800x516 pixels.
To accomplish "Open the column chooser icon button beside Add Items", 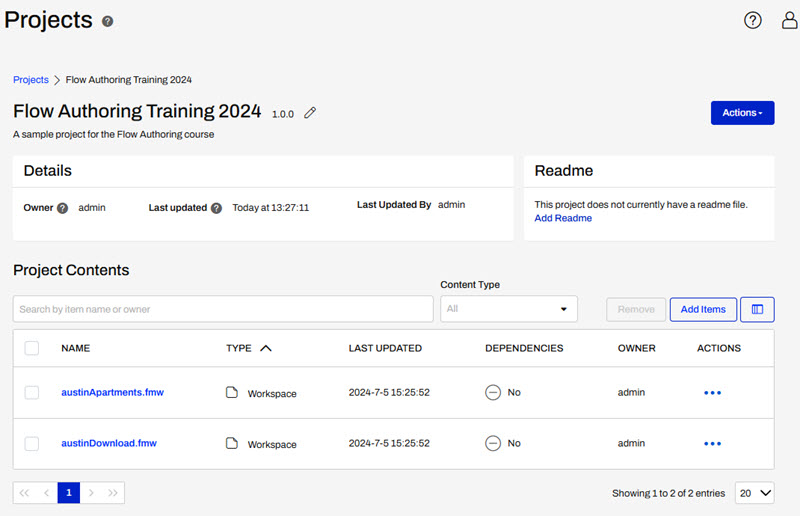I will [757, 309].
